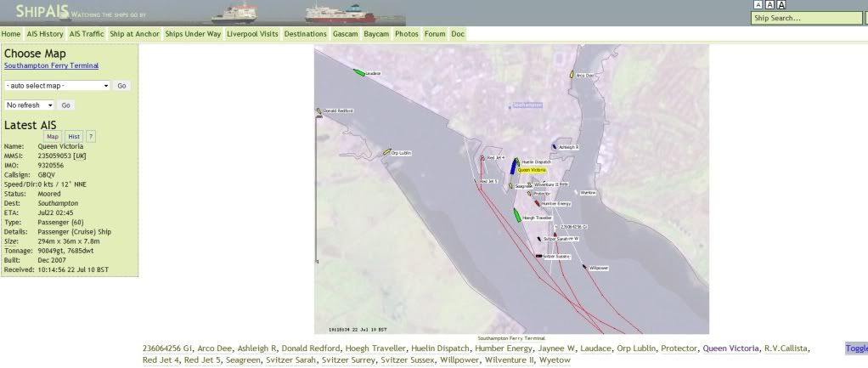Click the Arco Dee ship link
The image size is (868, 368).
pyautogui.click(x=215, y=348)
